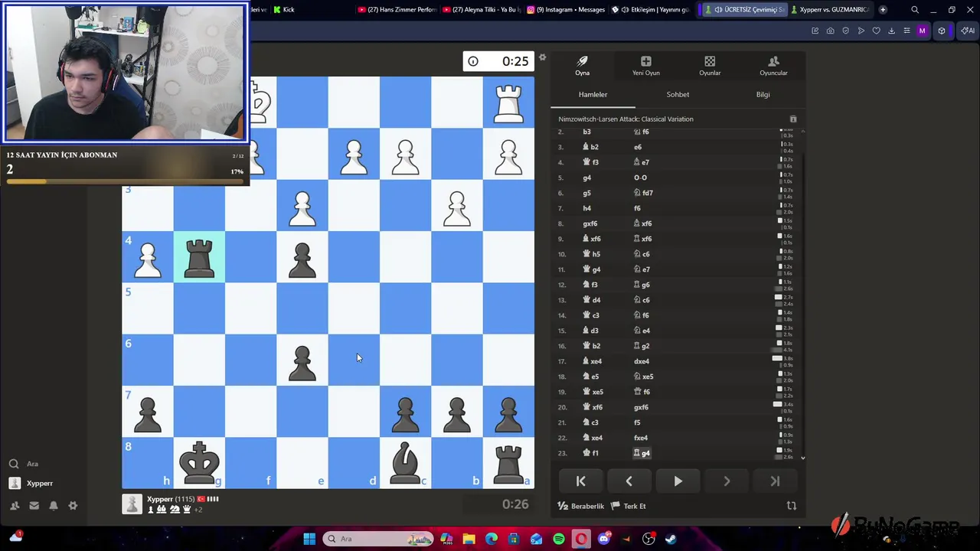Viewport: 980px width, 551px height.
Task: Open the browser AI sidebar button
Action: point(968,31)
